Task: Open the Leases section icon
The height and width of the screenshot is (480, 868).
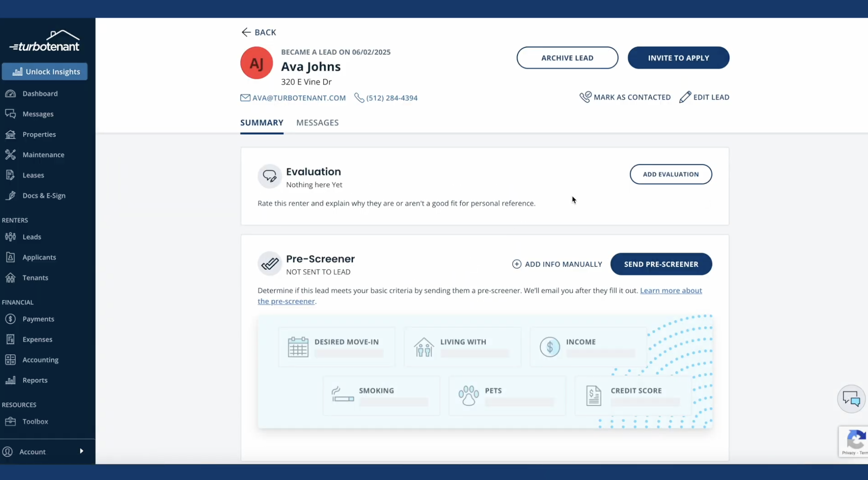Action: (x=11, y=175)
